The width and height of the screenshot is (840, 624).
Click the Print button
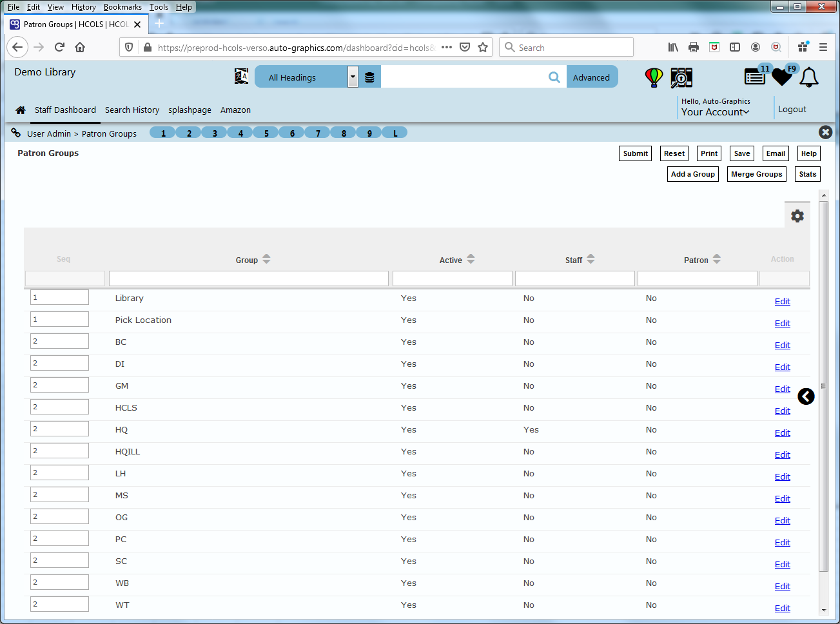[709, 153]
